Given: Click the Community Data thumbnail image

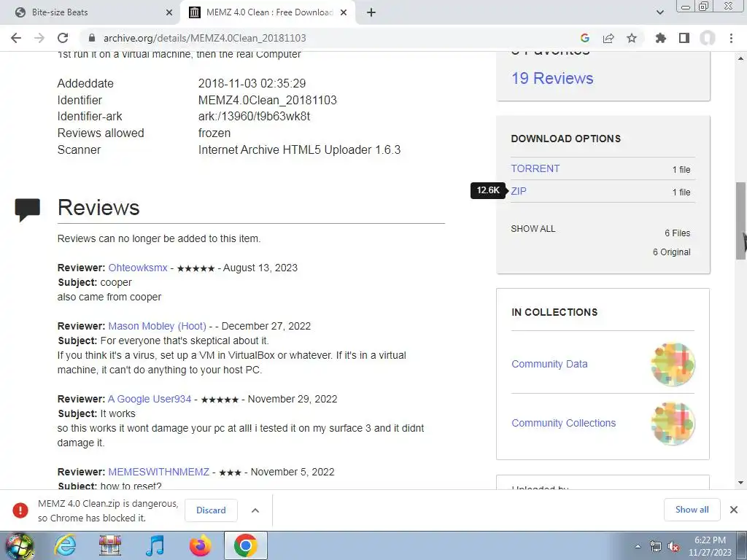Looking at the screenshot, I should coord(673,365).
